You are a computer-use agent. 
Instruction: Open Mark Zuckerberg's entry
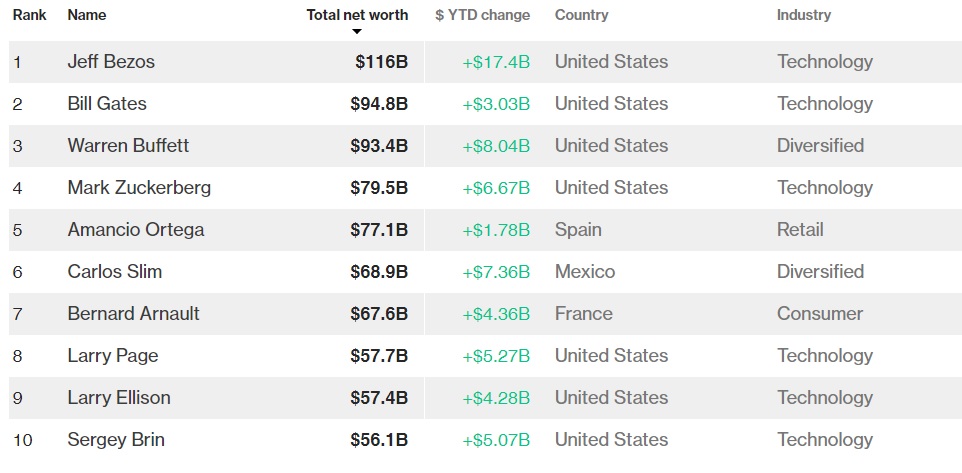pos(139,188)
